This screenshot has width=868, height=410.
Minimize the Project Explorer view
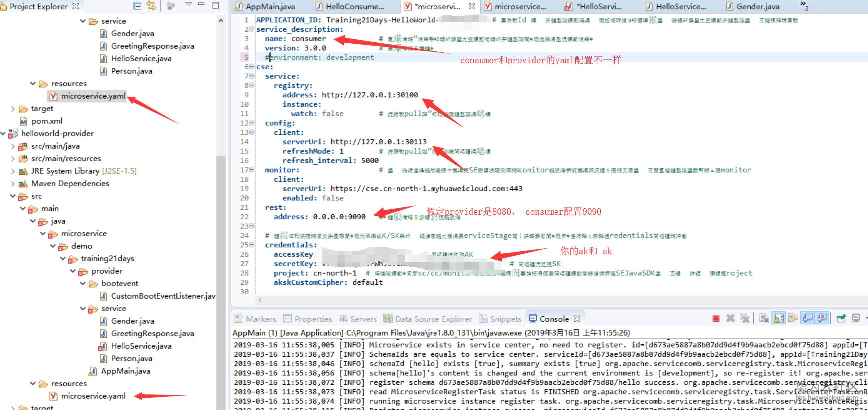201,4
